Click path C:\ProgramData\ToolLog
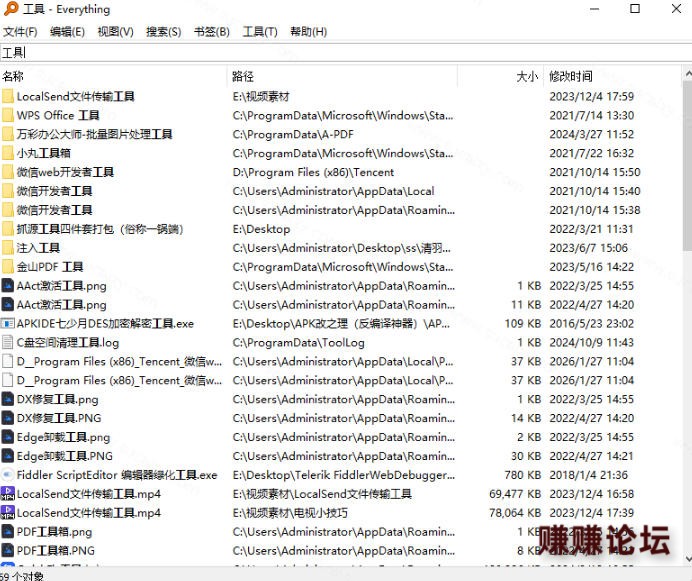Viewport: 692px width, 581px height. pos(298,343)
